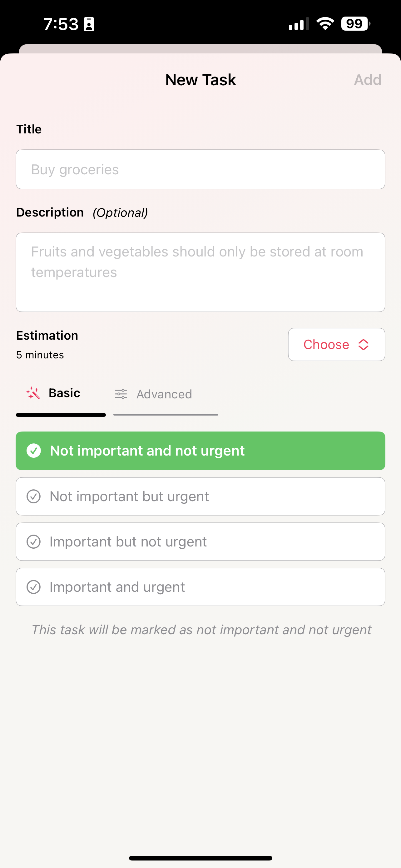401x868 pixels.
Task: Select the 'Not important but urgent' checkmark circle
Action: (34, 496)
